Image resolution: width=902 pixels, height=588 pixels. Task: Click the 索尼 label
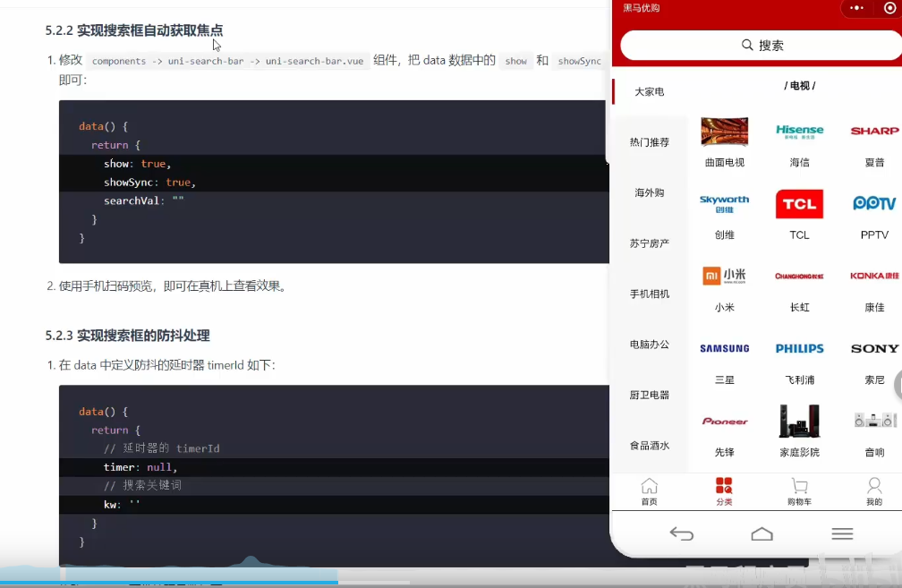pos(874,380)
